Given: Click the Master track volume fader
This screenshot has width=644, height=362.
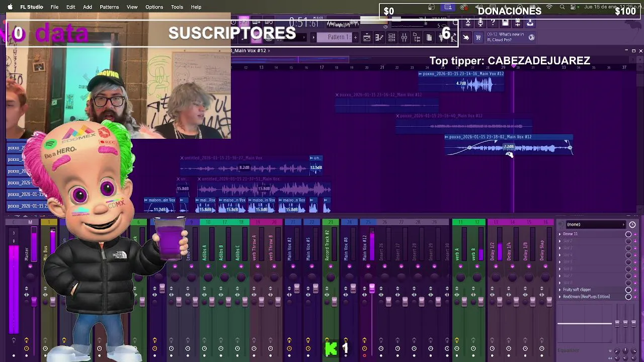Looking at the screenshot, I should click(33, 302).
